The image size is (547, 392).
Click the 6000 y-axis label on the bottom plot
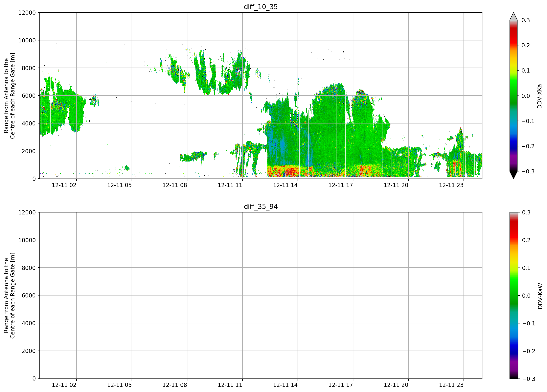[29, 295]
